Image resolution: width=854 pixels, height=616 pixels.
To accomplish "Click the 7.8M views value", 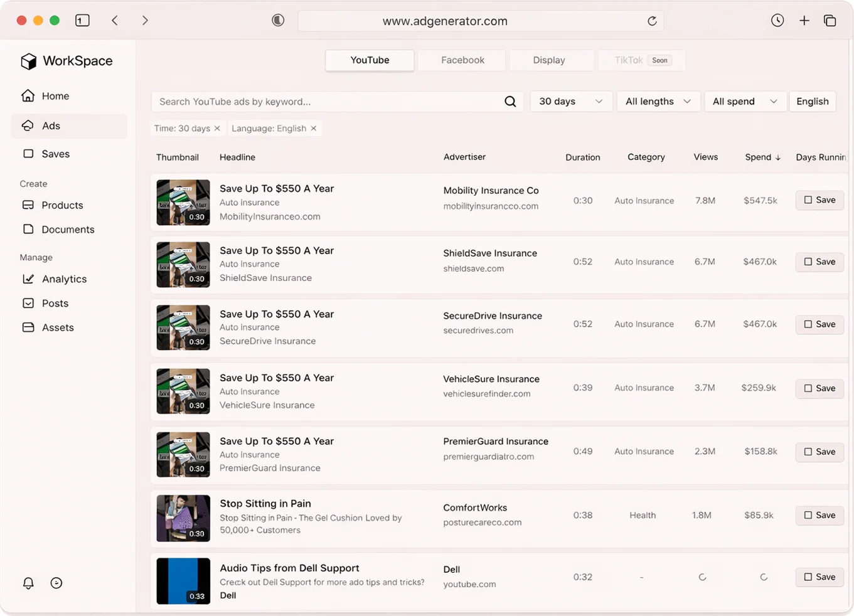I will [705, 201].
